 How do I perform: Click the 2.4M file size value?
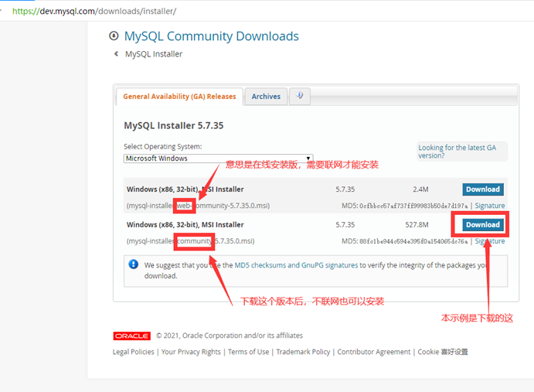coord(420,189)
